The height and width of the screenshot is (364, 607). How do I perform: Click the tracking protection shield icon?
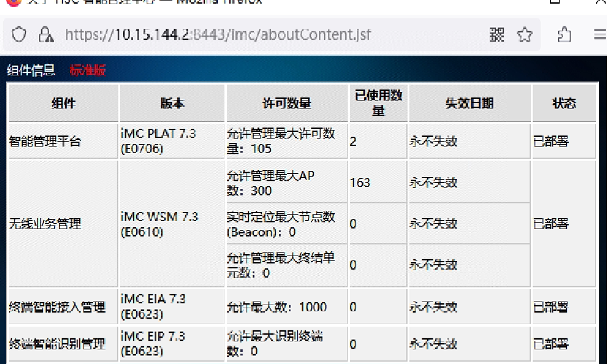pyautogui.click(x=18, y=35)
